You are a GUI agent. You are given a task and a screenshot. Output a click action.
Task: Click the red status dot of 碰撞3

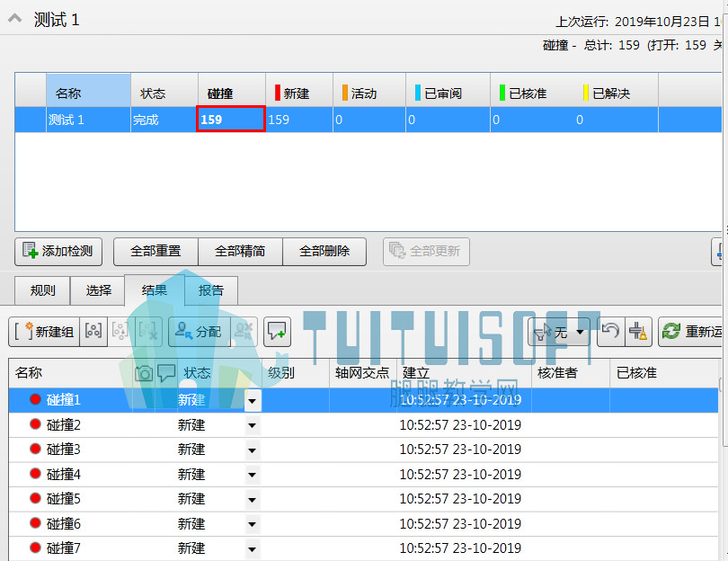(35, 449)
